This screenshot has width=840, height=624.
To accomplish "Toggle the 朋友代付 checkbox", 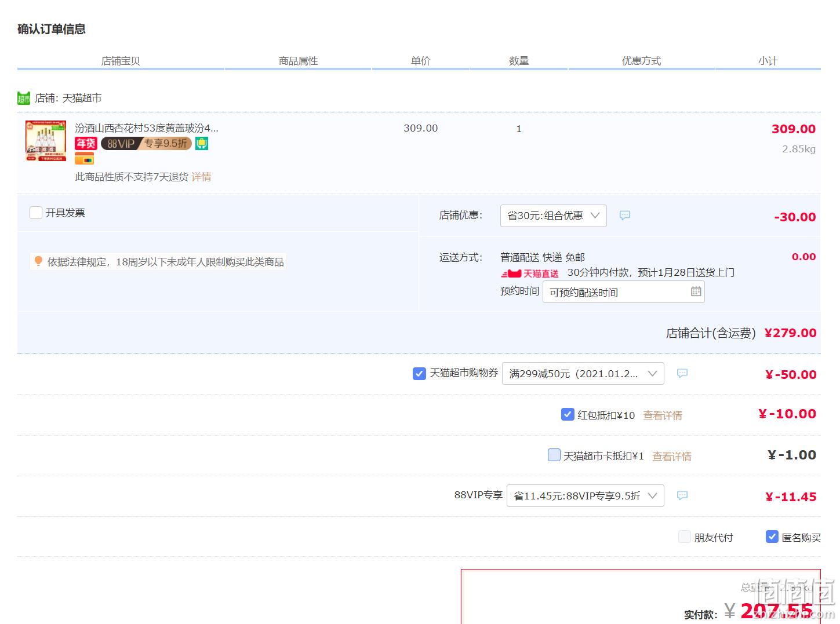I will tap(685, 537).
